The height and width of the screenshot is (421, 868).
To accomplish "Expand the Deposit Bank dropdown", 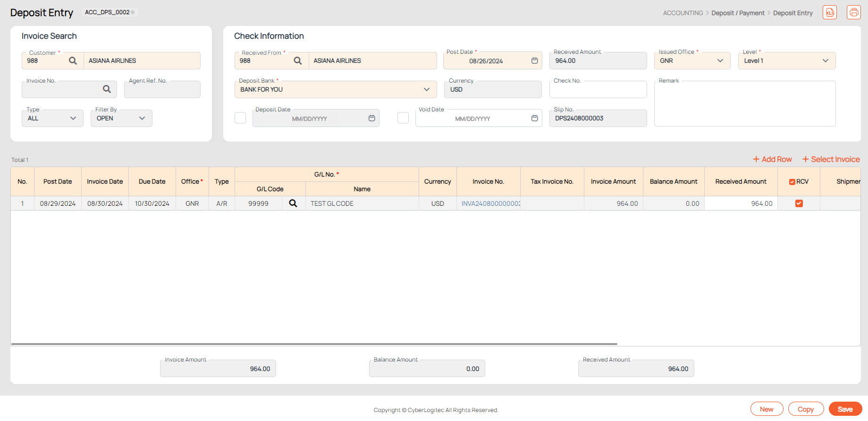I will tap(426, 90).
